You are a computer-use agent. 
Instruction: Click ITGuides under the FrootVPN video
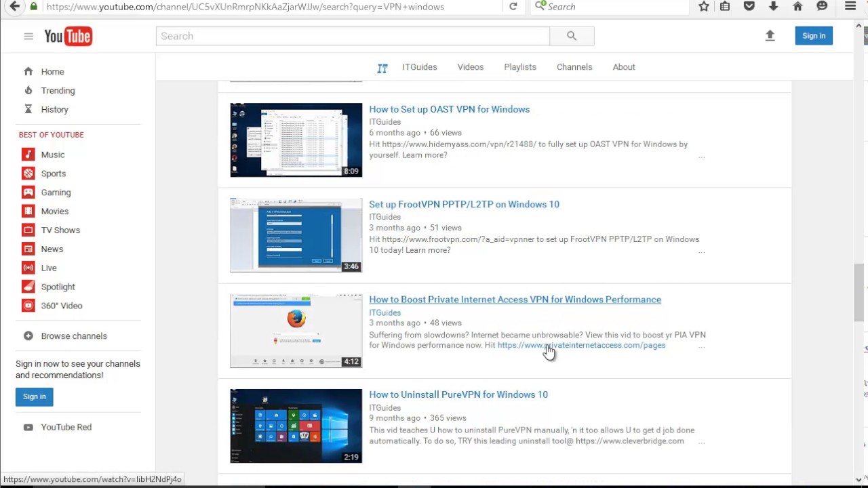pyautogui.click(x=384, y=217)
